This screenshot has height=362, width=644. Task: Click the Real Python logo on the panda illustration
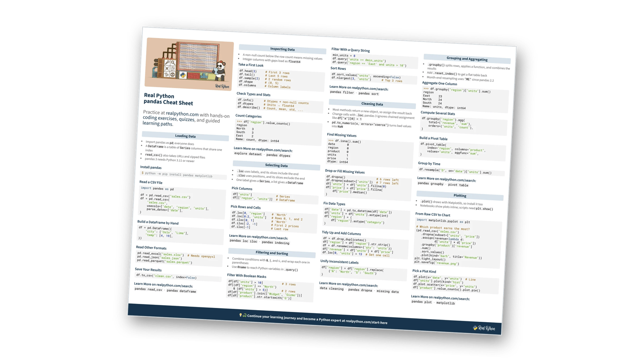click(222, 86)
